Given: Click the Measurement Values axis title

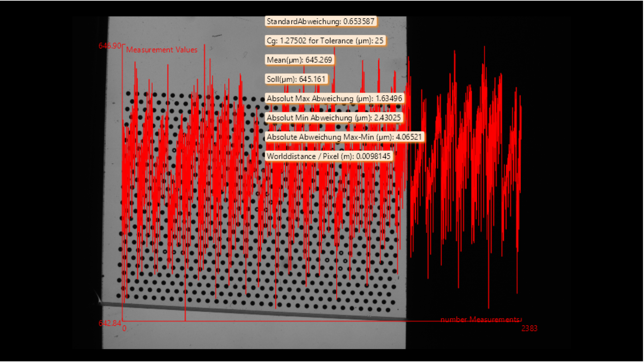Looking at the screenshot, I should coord(162,50).
